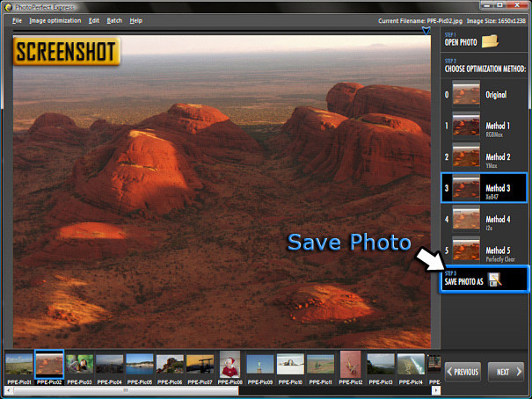This screenshot has width=532, height=399.
Task: Open filmstrip thumbnail PPE-Pic08
Action: [x=230, y=365]
